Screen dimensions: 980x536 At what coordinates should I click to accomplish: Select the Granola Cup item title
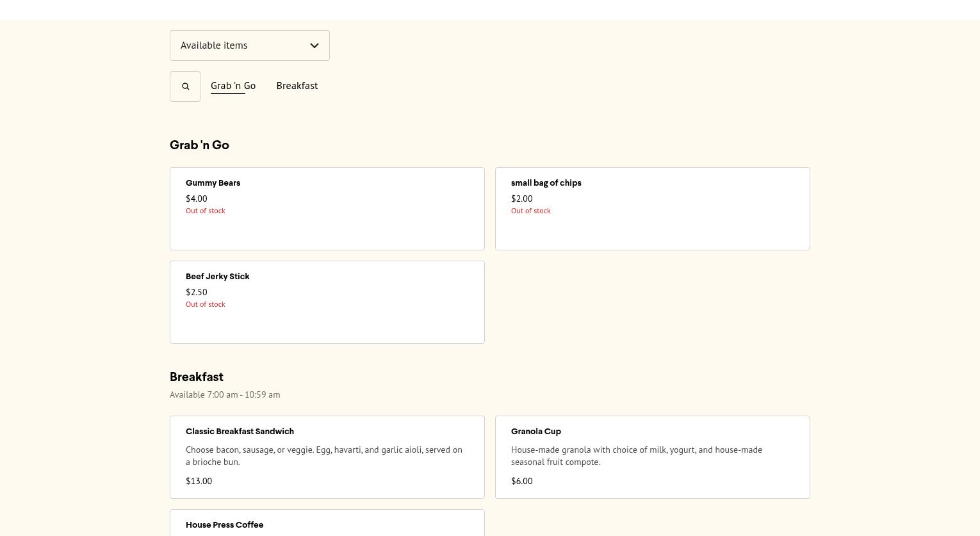coord(535,432)
